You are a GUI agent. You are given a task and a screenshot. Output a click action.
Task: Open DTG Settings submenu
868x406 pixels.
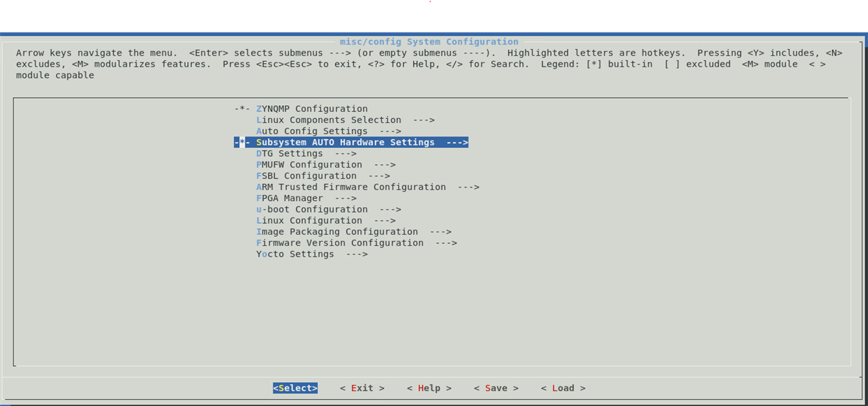(307, 153)
